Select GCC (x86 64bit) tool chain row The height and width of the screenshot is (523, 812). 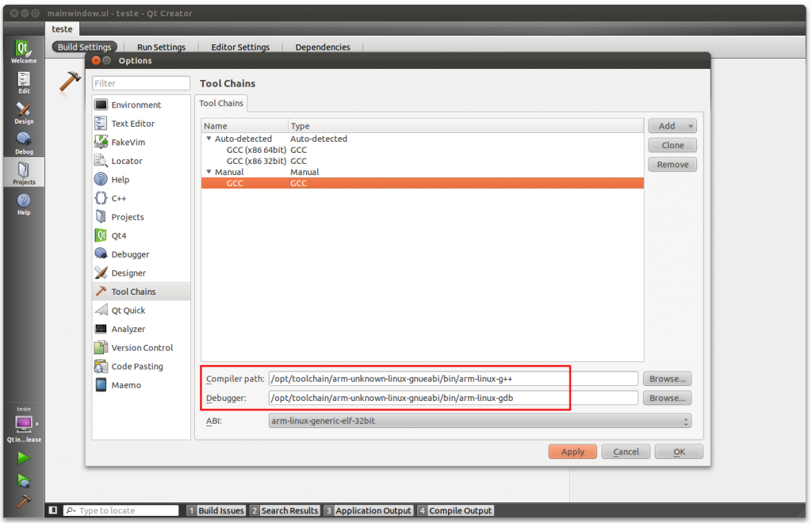click(255, 150)
